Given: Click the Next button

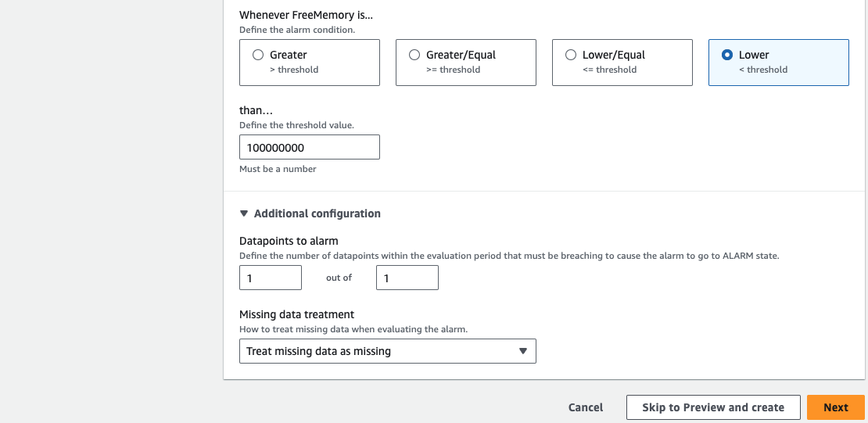Looking at the screenshot, I should click(835, 407).
